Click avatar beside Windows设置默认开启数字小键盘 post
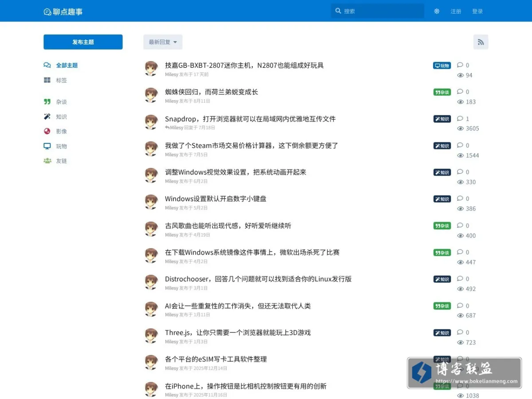532x399 pixels. point(151,202)
